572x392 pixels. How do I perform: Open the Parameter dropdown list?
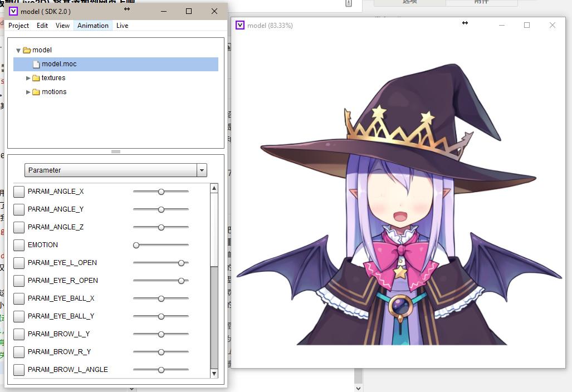point(202,170)
